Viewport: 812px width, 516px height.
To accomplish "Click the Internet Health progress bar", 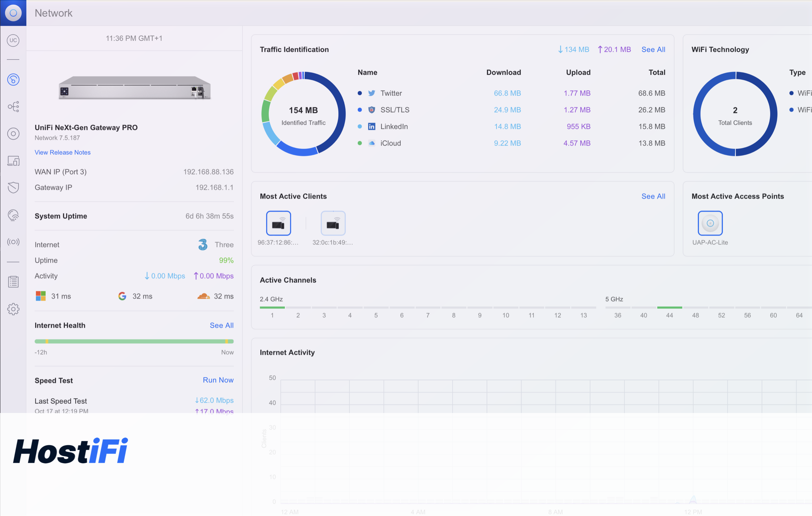I will pos(134,341).
